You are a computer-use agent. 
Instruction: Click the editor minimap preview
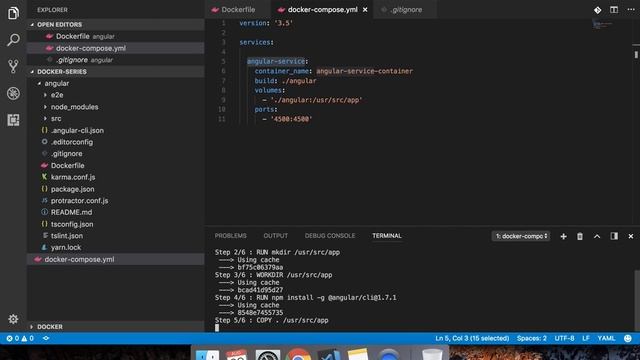coord(602,25)
